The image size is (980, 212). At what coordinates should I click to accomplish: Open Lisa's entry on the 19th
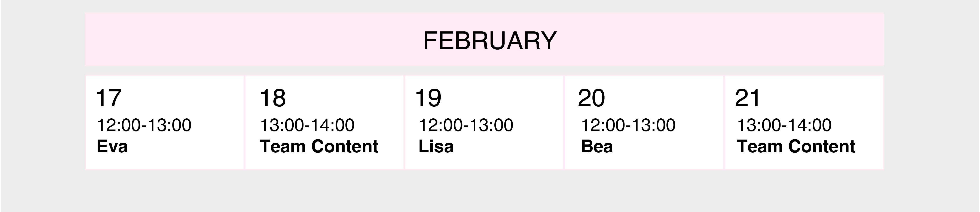pyautogui.click(x=436, y=146)
